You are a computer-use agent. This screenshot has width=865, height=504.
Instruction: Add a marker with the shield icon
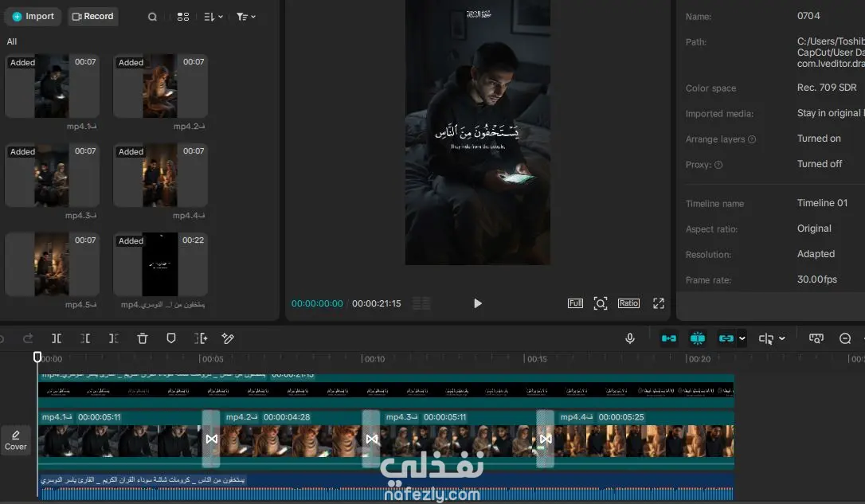point(171,338)
